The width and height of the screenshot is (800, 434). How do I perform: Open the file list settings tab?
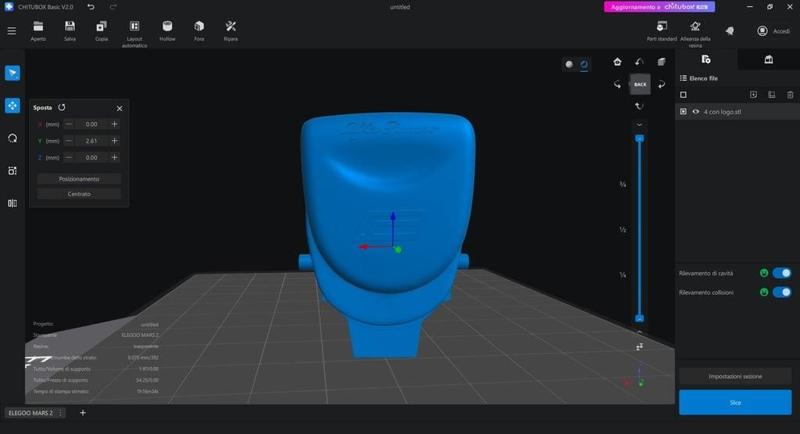click(706, 60)
